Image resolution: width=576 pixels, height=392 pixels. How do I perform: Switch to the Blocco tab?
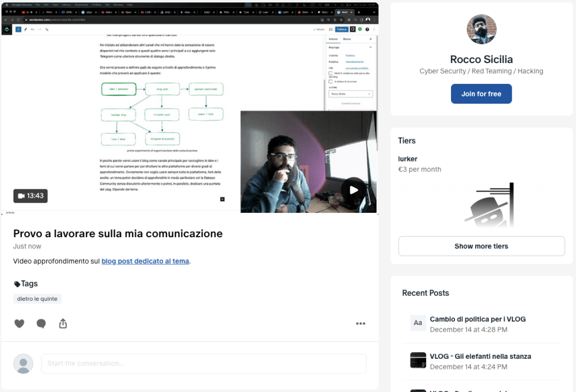tap(347, 39)
